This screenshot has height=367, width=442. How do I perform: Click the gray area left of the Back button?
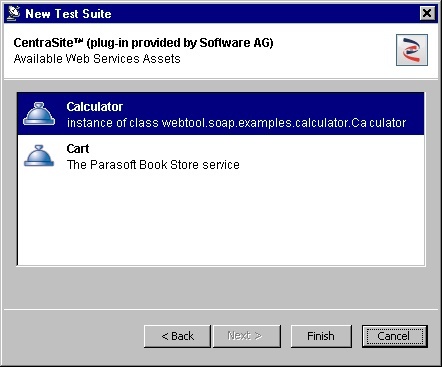(x=73, y=336)
